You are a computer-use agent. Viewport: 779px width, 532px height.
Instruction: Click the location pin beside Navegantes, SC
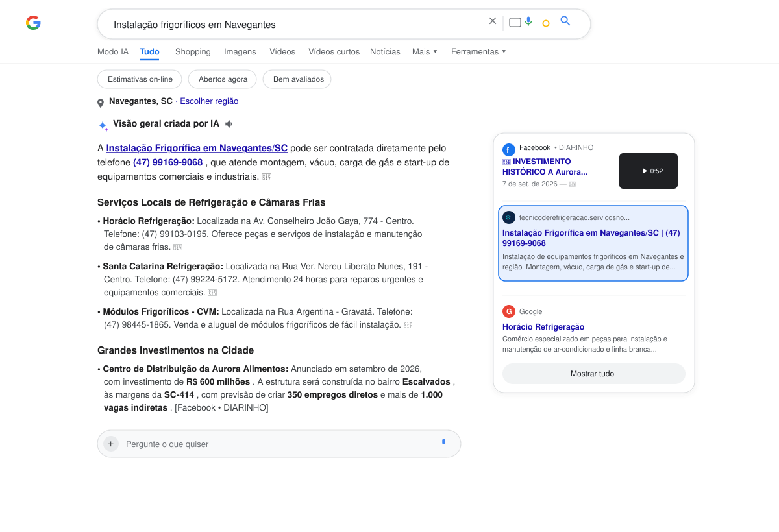pos(101,103)
